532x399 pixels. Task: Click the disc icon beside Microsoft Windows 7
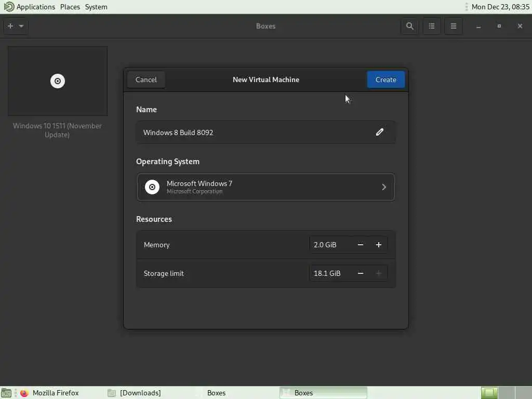[x=152, y=187]
